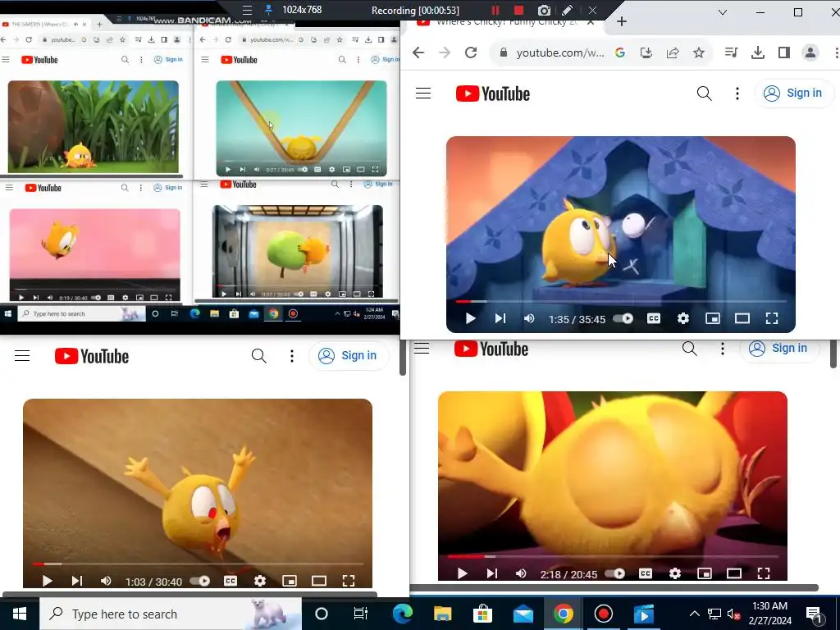The height and width of the screenshot is (630, 840).
Task: Click the horizontal scrollbar under the 20:45 video
Action: click(x=614, y=587)
